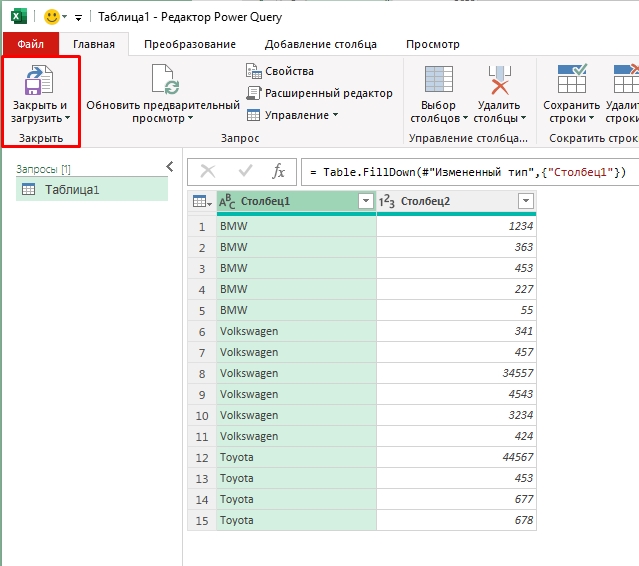
Task: Click the Удалить столбцы icon
Action: click(x=500, y=80)
